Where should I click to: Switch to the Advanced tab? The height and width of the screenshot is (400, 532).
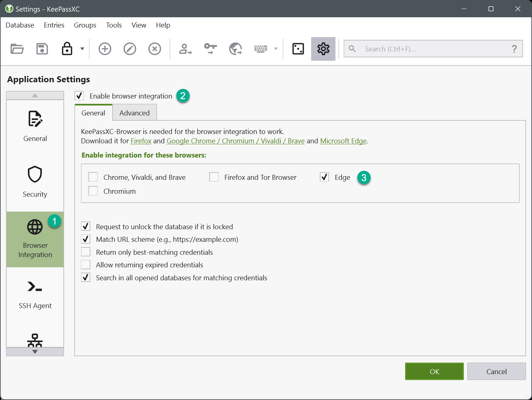coord(134,113)
